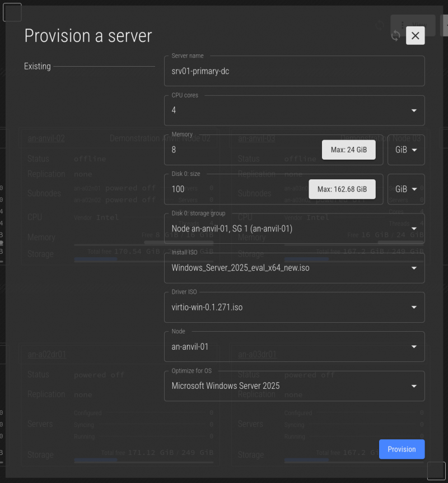Open the Node dropdown
This screenshot has width=448, height=483.
coord(295,347)
